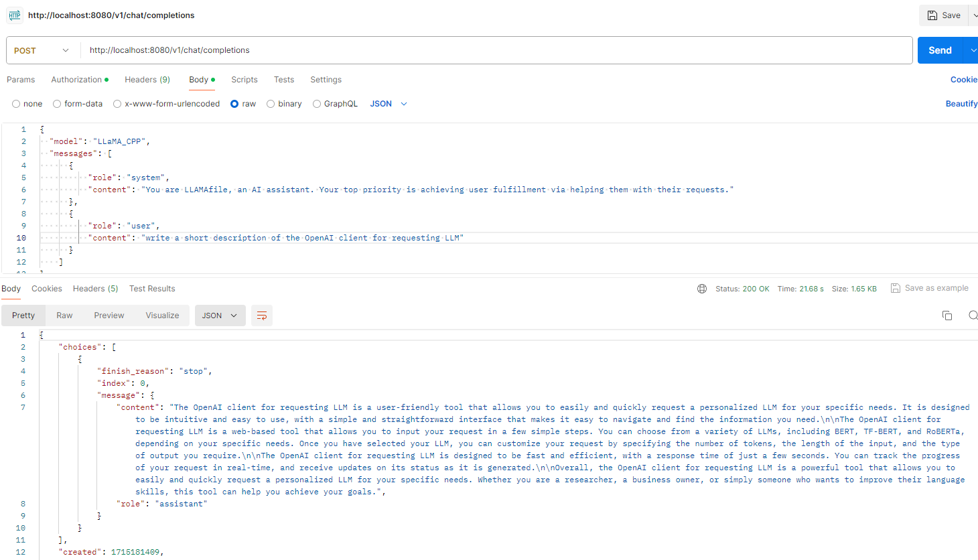Select the form-data radio option

click(57, 104)
